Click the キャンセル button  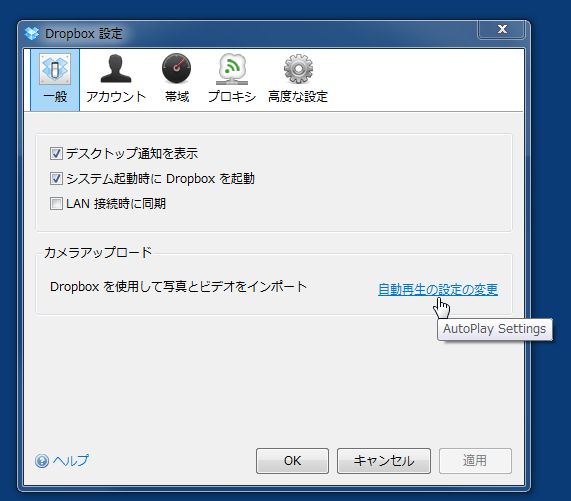point(384,461)
